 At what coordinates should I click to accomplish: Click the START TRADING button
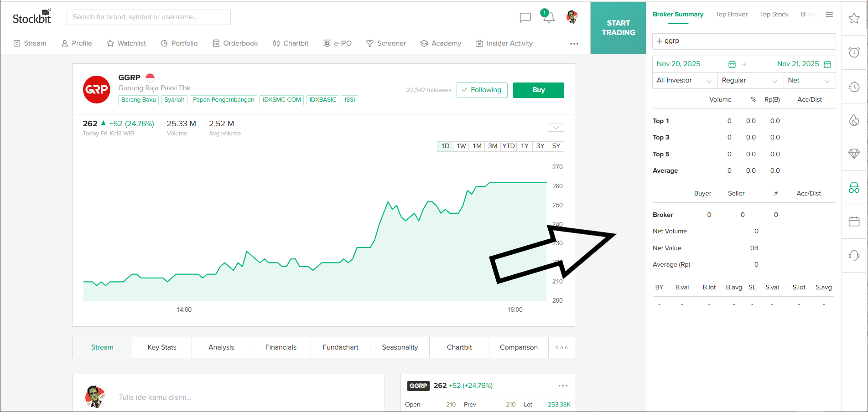(618, 28)
